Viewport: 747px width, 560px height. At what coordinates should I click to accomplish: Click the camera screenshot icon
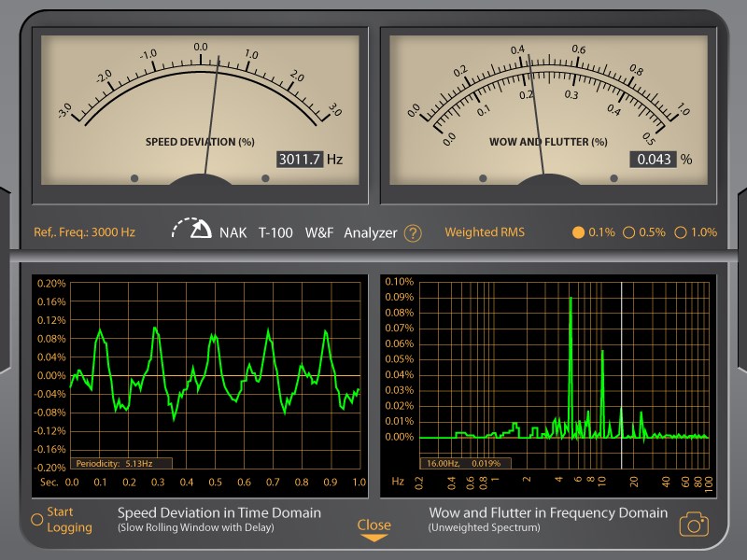[694, 525]
